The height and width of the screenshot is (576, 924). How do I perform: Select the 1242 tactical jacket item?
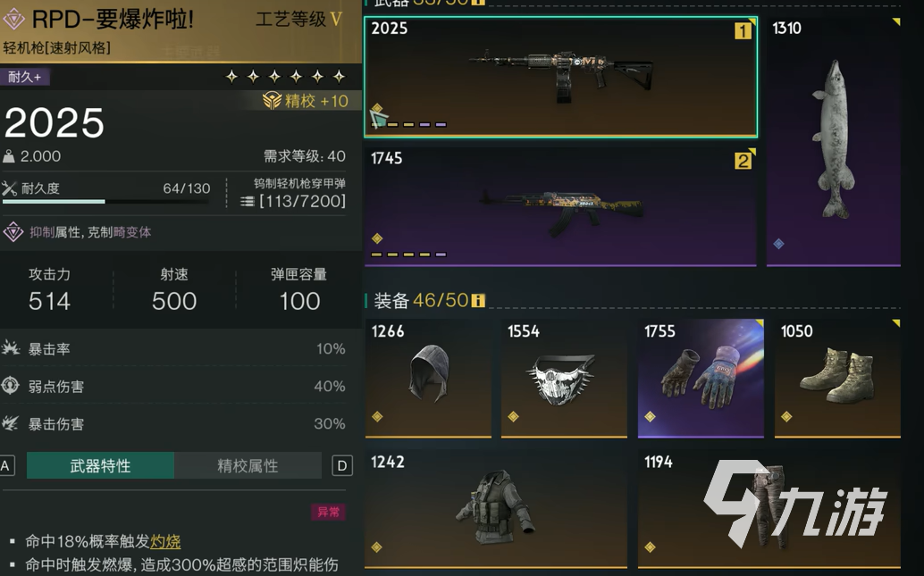pos(496,509)
